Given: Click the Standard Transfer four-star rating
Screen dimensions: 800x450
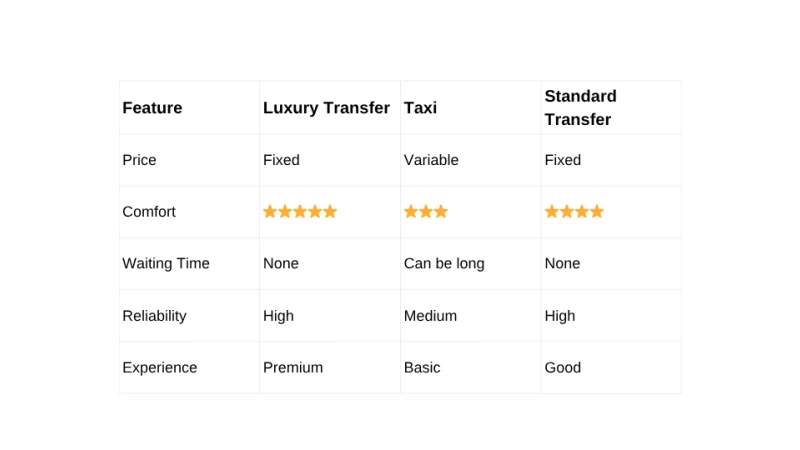Looking at the screenshot, I should click(x=574, y=212).
